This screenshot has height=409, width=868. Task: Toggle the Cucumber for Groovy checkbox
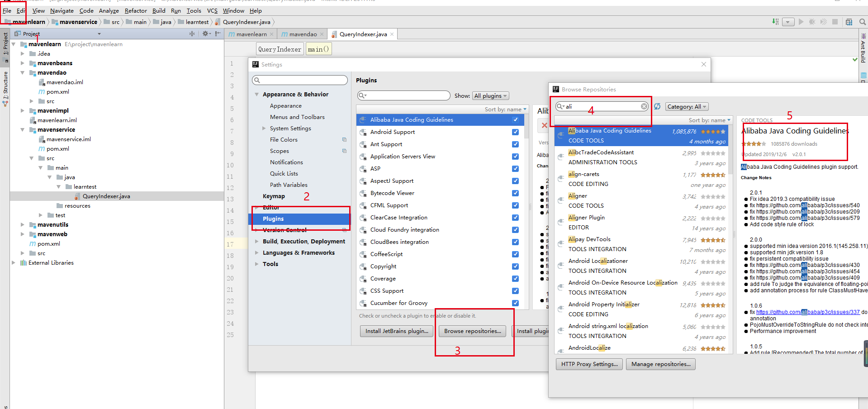(515, 303)
